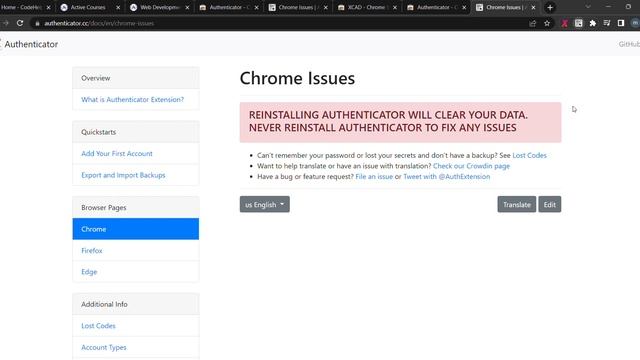The image size is (640, 360).
Task: Share this page via share icon
Action: (x=533, y=23)
